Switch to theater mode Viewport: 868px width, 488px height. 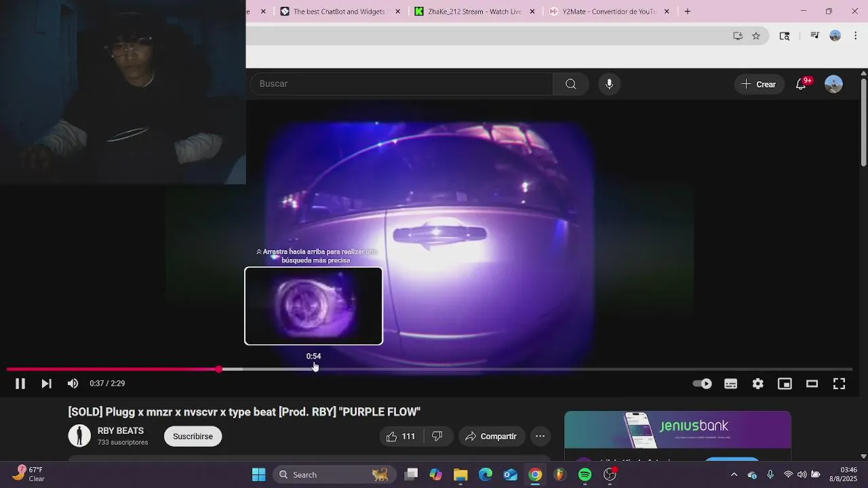[x=812, y=384]
